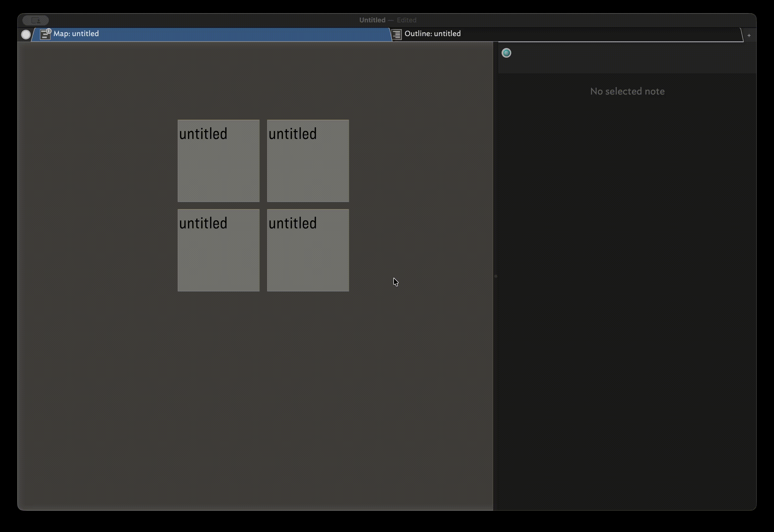Switch to the Outline: untitled tab

coord(432,33)
